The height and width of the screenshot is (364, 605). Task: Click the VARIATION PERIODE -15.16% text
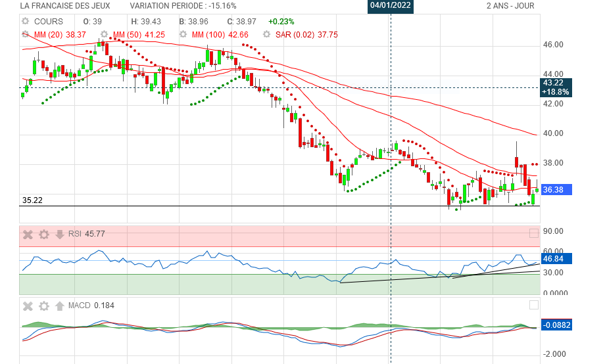click(183, 6)
